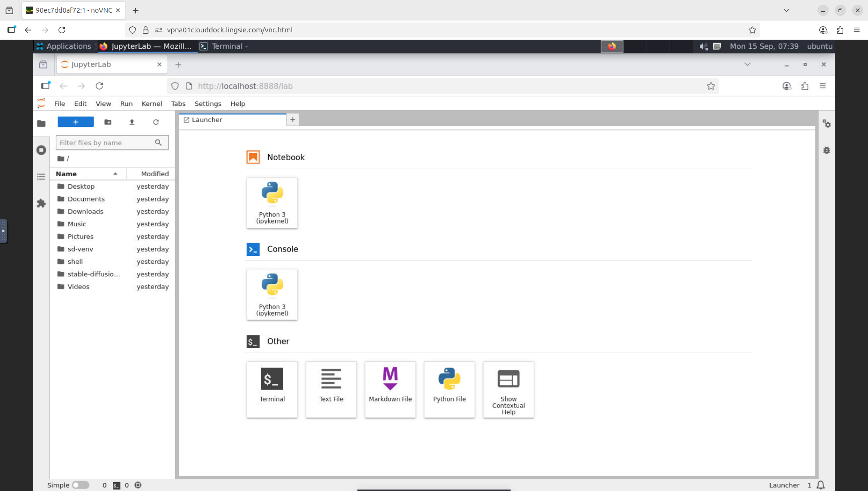
Task: Create a new Markdown File
Action: (x=390, y=389)
